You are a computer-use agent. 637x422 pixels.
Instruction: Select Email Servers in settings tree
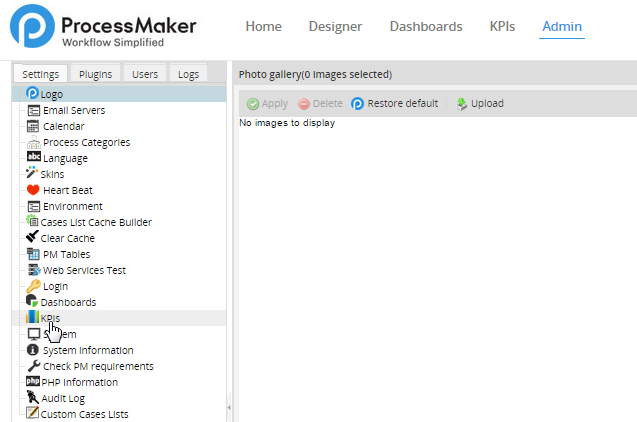(x=73, y=110)
